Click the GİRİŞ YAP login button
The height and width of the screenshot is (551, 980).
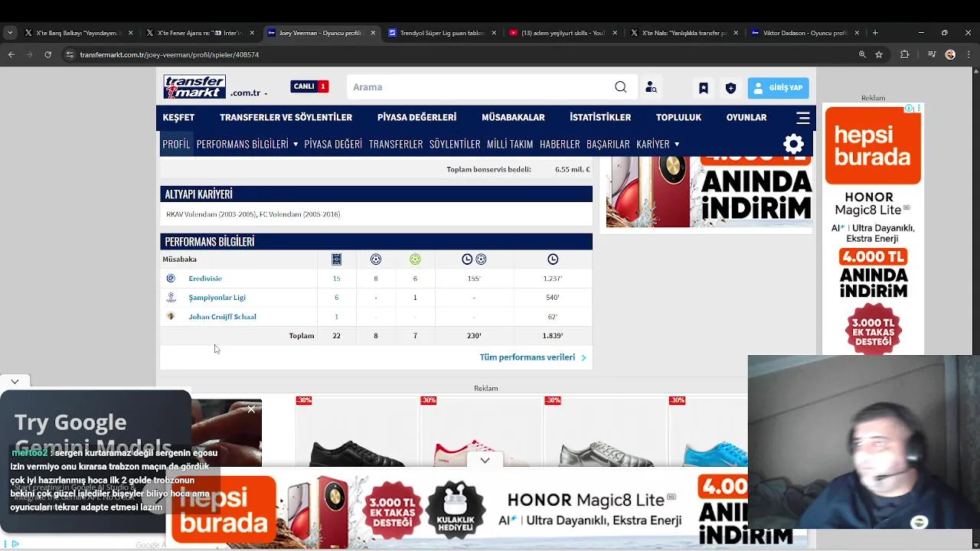point(778,87)
